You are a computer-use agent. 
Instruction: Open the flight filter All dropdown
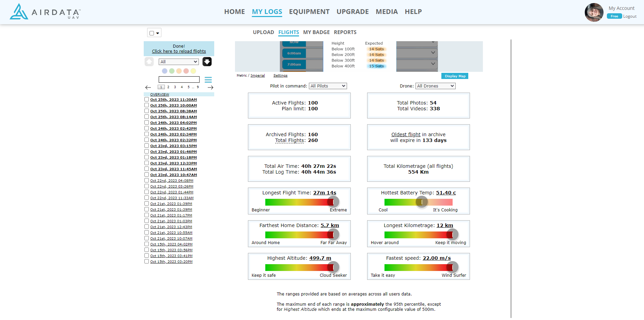tap(178, 62)
